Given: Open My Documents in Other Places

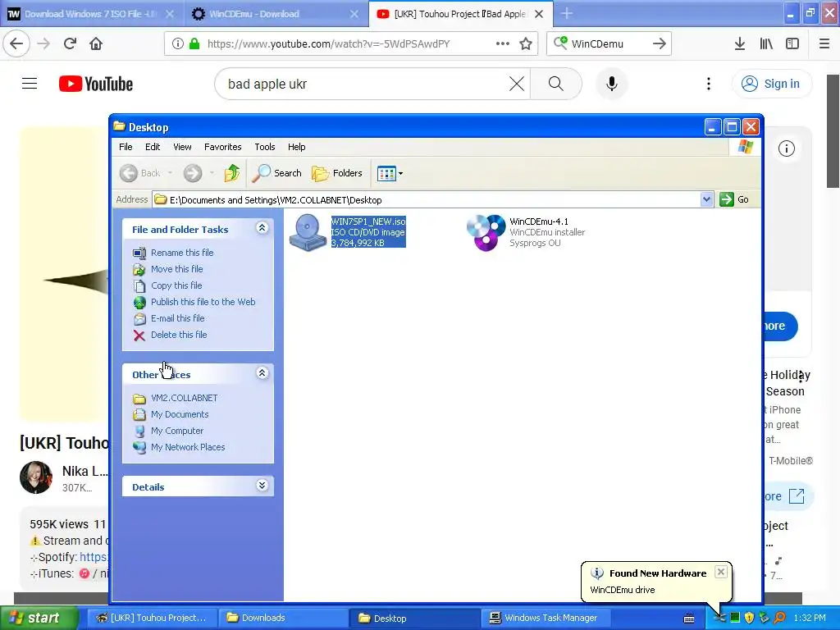Looking at the screenshot, I should click(x=180, y=414).
